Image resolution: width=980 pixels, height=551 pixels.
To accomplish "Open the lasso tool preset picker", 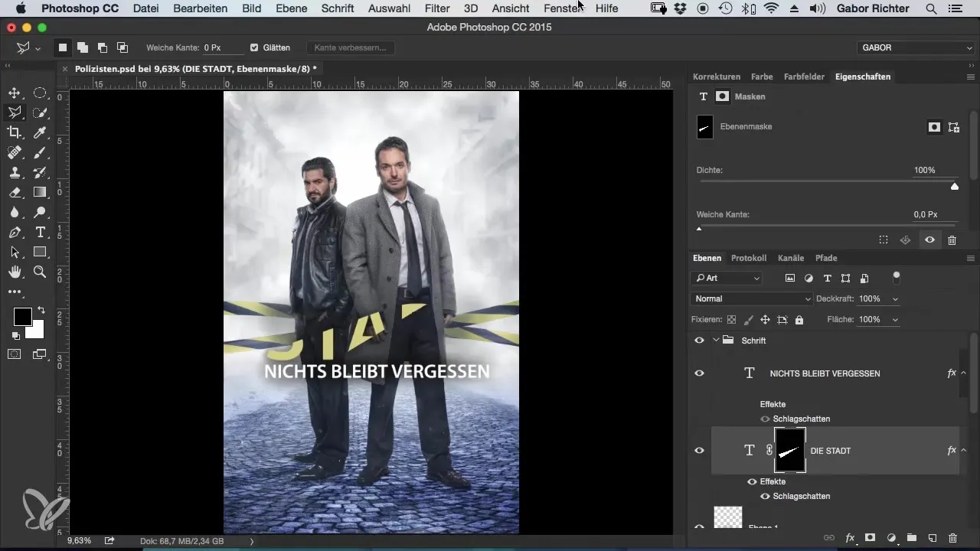I will pyautogui.click(x=28, y=48).
